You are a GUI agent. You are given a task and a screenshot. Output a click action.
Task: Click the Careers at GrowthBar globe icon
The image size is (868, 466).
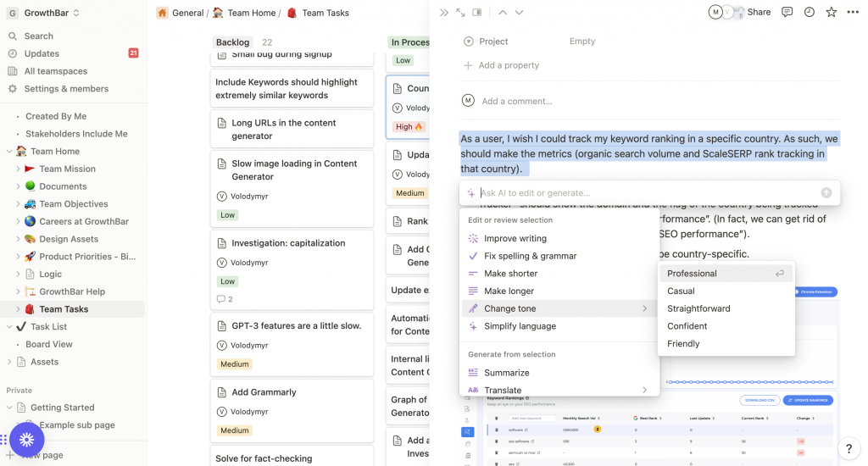click(x=30, y=221)
